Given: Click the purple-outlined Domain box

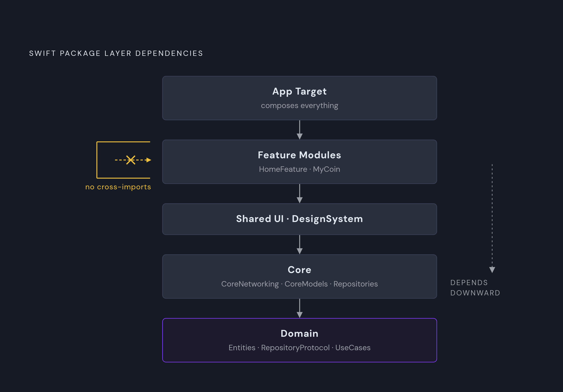Looking at the screenshot, I should 299,340.
